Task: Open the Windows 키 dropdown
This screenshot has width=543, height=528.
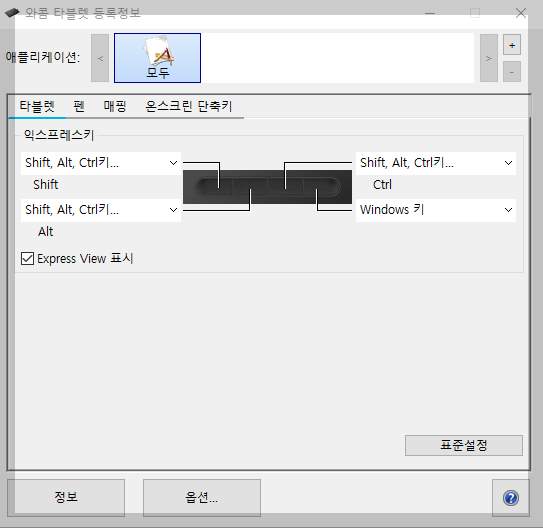Action: [436, 210]
